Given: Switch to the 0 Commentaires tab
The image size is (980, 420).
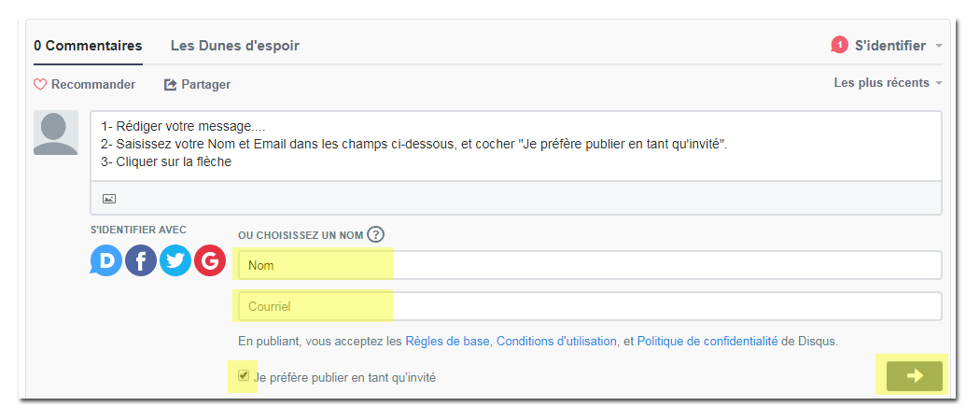Looking at the screenshot, I should coord(88,46).
